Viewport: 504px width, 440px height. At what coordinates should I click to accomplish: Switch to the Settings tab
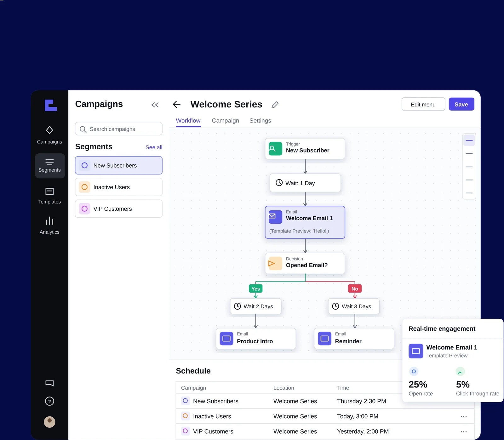point(260,121)
